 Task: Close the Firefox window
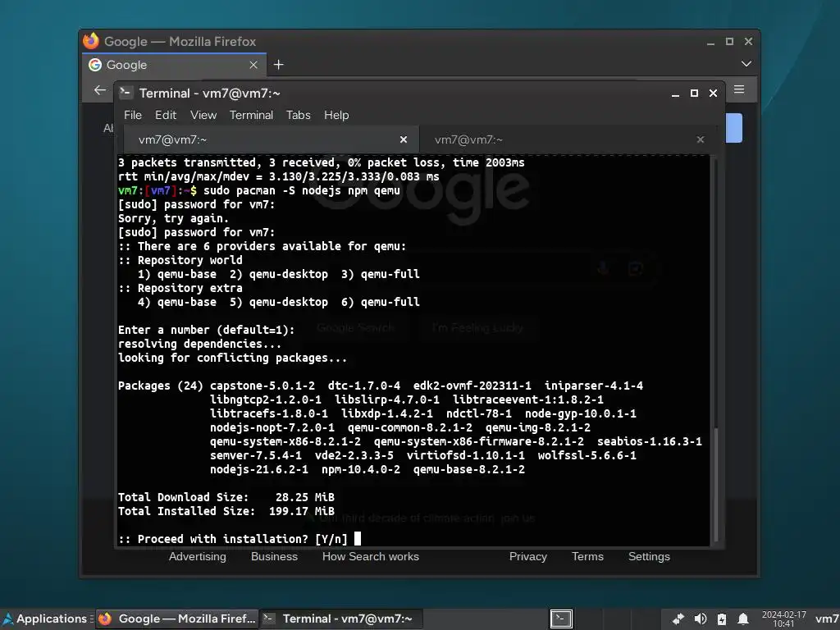point(748,41)
